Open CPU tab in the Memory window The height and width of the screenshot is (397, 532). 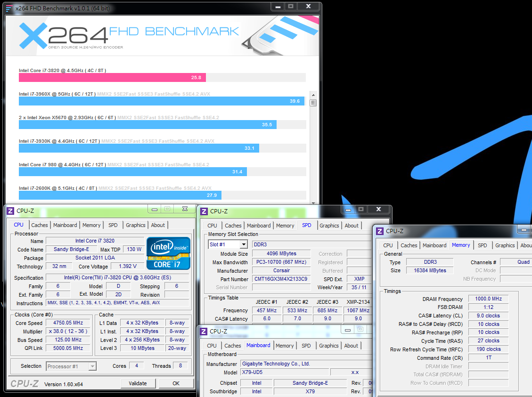[388, 245]
